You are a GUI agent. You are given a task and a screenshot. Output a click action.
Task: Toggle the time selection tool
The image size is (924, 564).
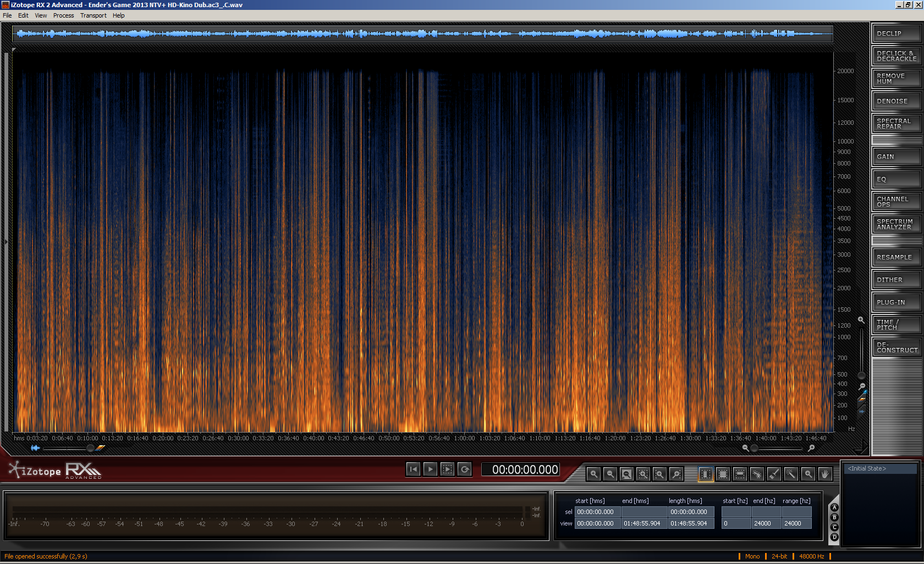tap(706, 474)
